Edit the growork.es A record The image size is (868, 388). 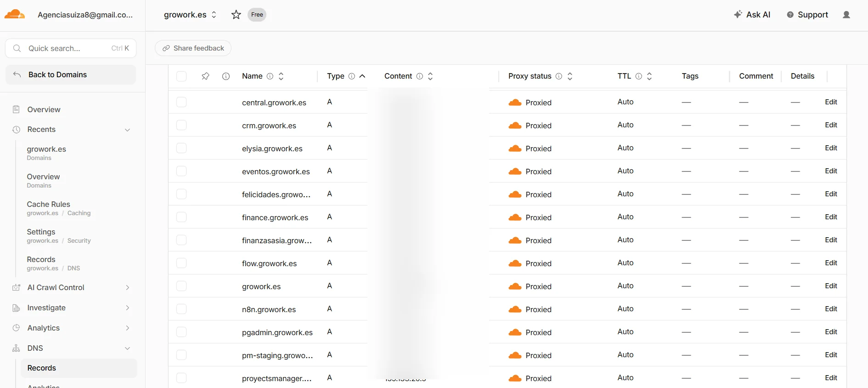tap(831, 286)
